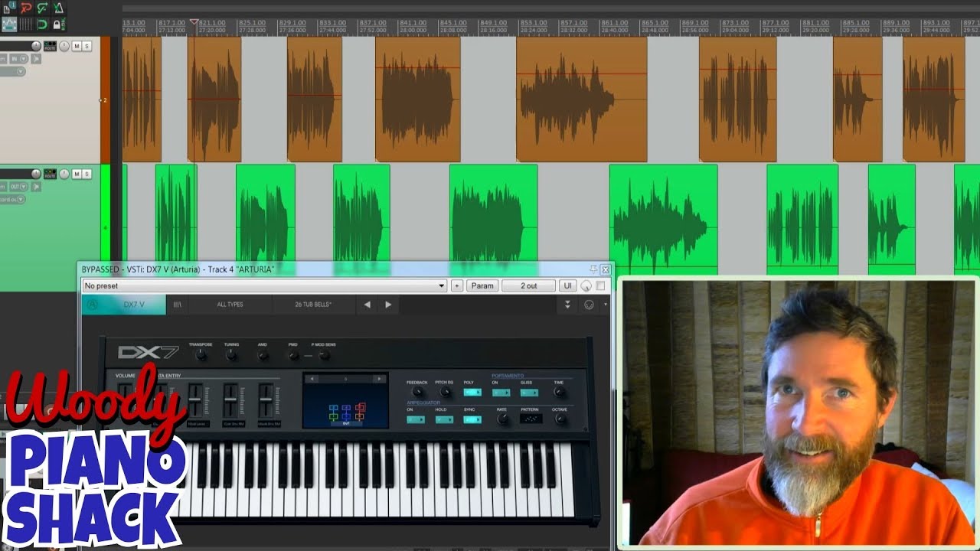Toggle the Arpeggiator ON switch
The height and width of the screenshot is (551, 980).
tap(416, 419)
